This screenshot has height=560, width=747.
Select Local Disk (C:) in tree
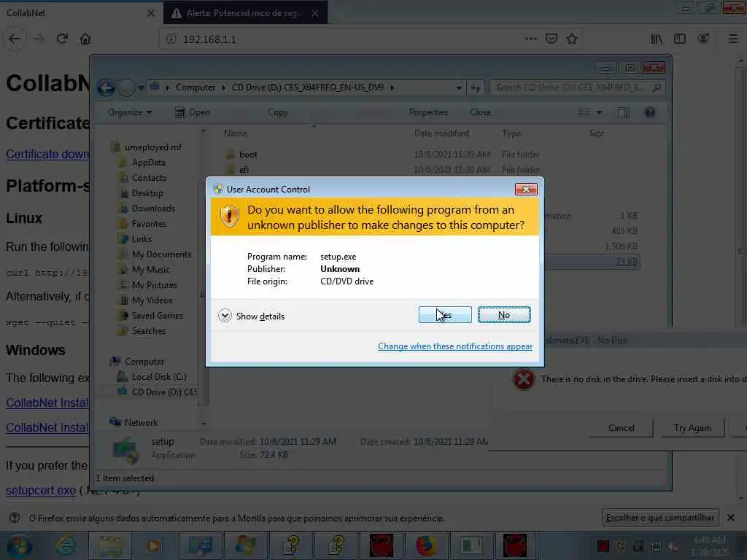pyautogui.click(x=158, y=377)
